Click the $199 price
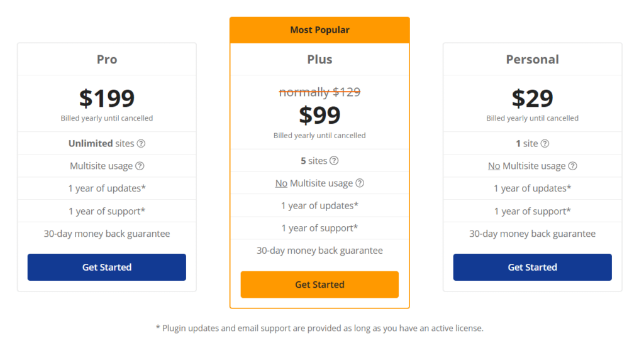Screen dimensions: 644x348 107,98
